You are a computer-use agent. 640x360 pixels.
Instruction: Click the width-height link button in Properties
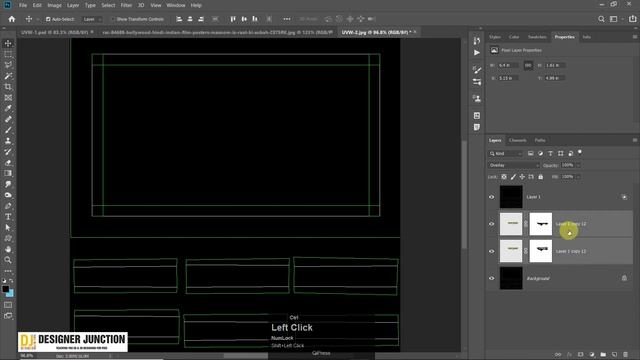click(x=528, y=65)
